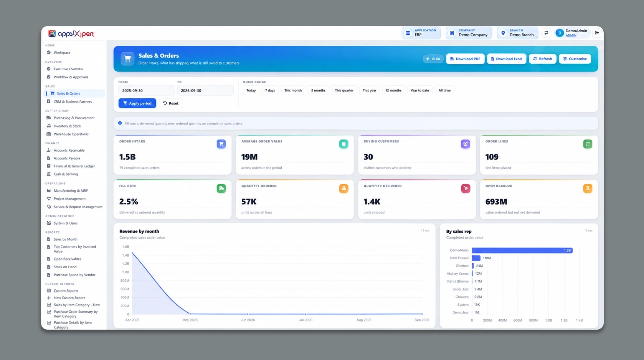Click the To date field
Viewport: 644px width, 360px height.
205,91
